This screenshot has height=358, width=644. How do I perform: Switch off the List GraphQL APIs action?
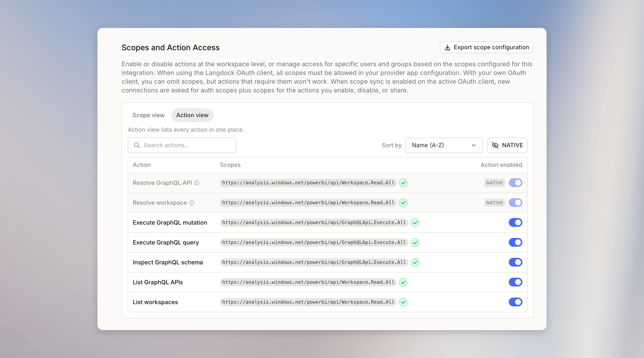(515, 282)
